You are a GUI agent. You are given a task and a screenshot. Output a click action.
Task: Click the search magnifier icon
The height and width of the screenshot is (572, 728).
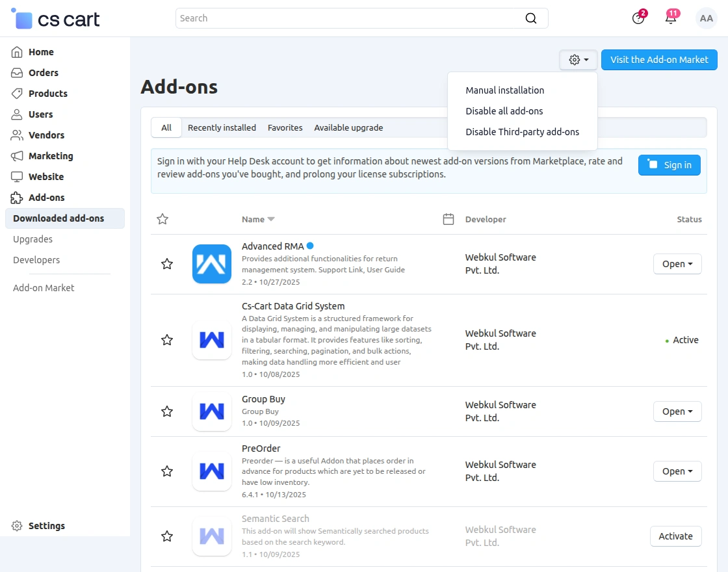point(531,18)
